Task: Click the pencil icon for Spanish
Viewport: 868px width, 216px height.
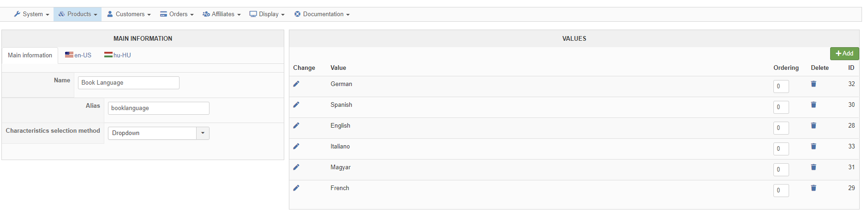Action: (x=296, y=105)
